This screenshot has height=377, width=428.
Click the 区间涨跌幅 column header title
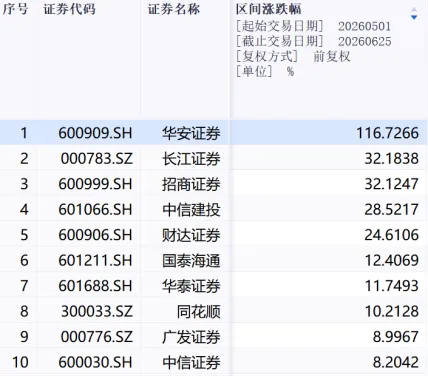(268, 9)
